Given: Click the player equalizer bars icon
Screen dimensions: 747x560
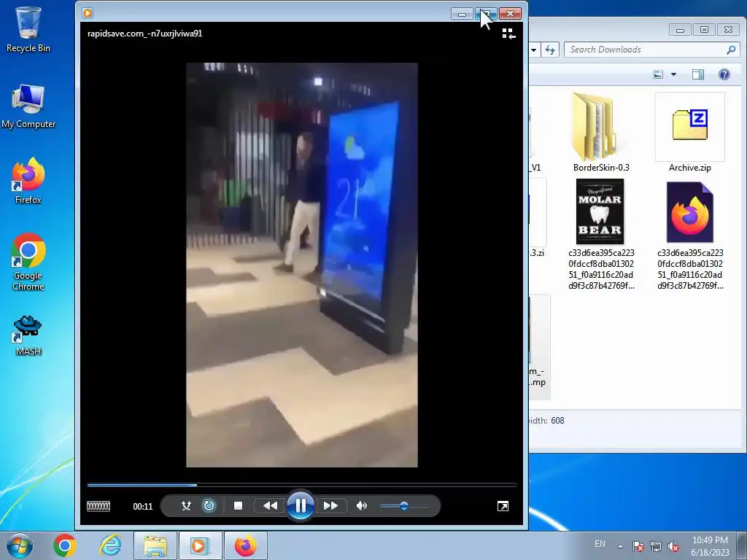Looking at the screenshot, I should pyautogui.click(x=98, y=506).
